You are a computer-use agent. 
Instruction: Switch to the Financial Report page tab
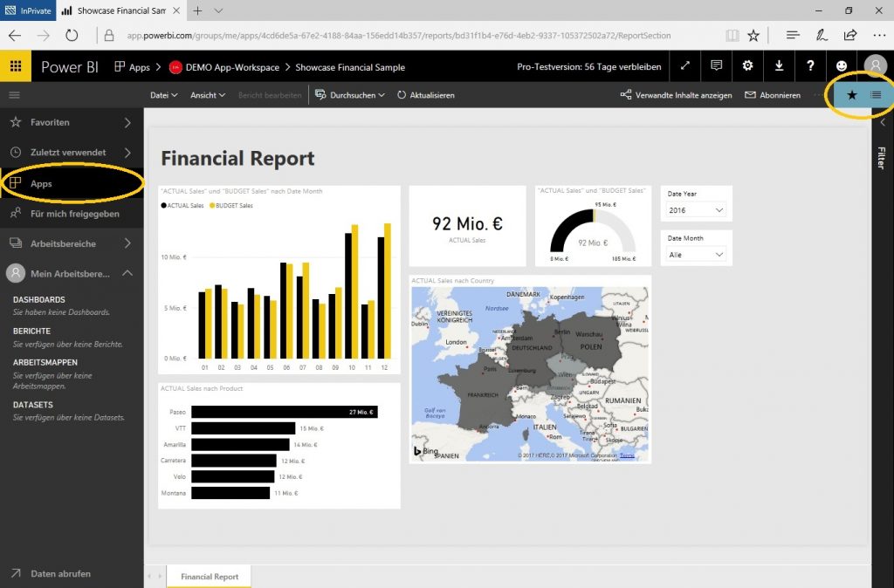(209, 576)
